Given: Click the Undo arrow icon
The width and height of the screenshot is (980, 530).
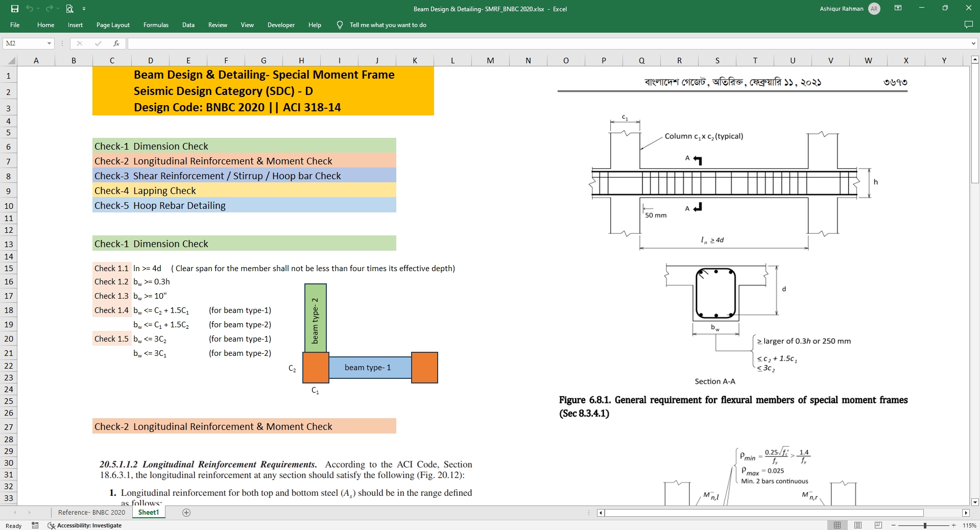Looking at the screenshot, I should coord(30,9).
